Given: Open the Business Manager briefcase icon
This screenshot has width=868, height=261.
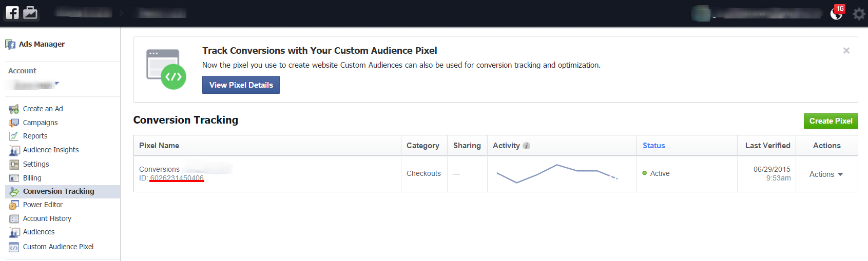Looking at the screenshot, I should [x=30, y=12].
